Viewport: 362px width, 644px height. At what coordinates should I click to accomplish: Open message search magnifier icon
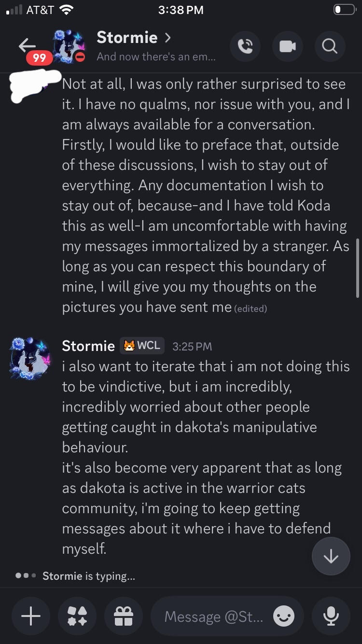coord(329,46)
